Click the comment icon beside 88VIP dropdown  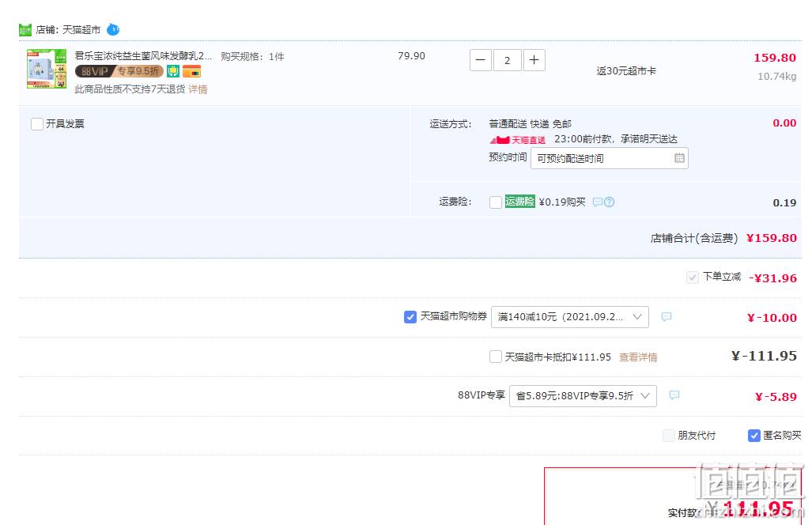674,395
